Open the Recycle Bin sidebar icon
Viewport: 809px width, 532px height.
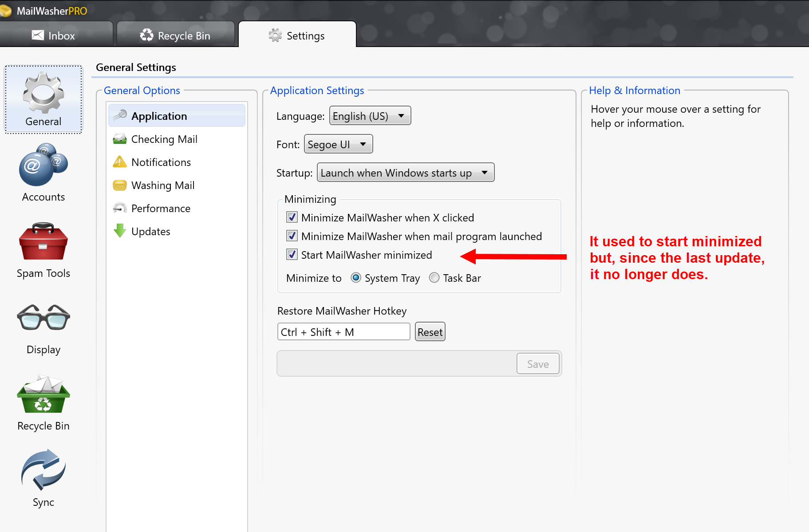click(43, 394)
